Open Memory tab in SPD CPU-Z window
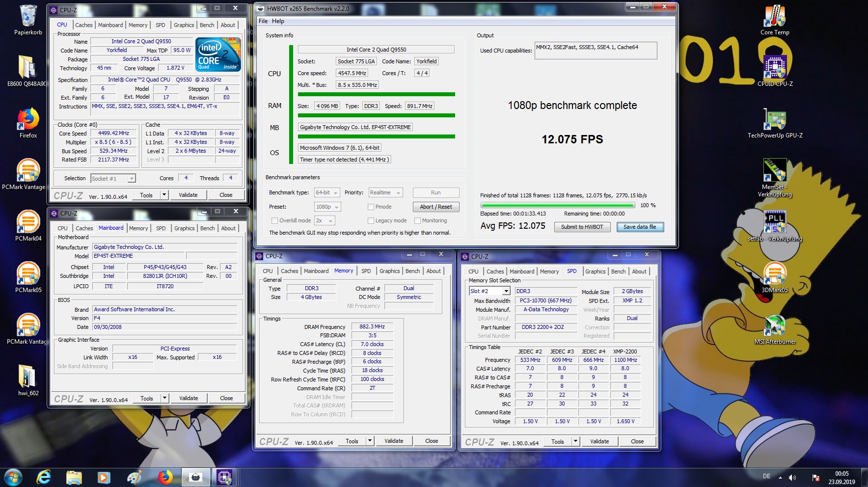This screenshot has width=868, height=487. (x=549, y=271)
